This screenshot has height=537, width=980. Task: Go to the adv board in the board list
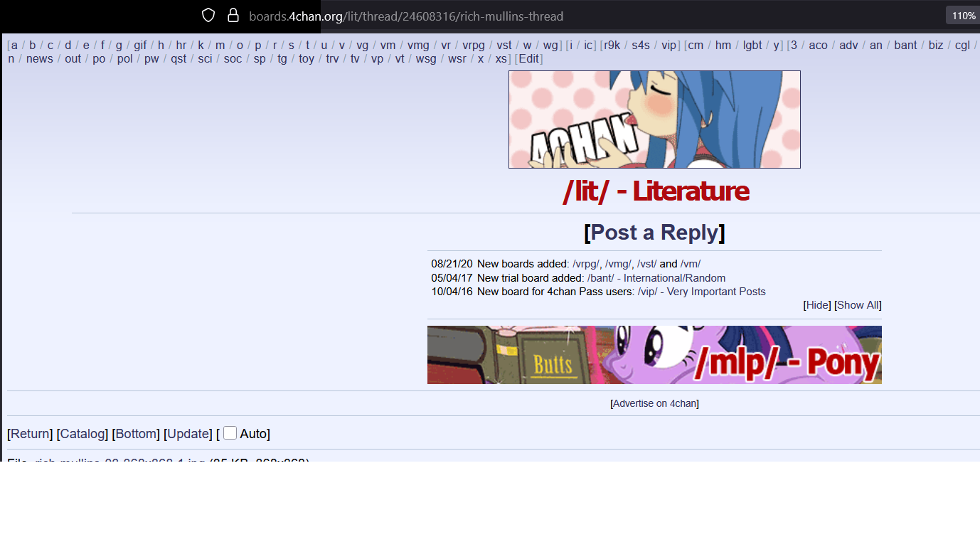(x=848, y=46)
